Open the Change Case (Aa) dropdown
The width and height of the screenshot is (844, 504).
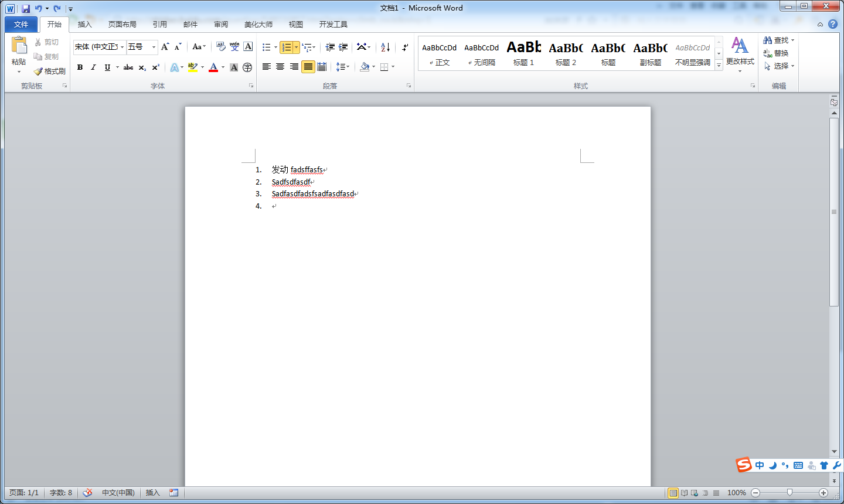(199, 47)
